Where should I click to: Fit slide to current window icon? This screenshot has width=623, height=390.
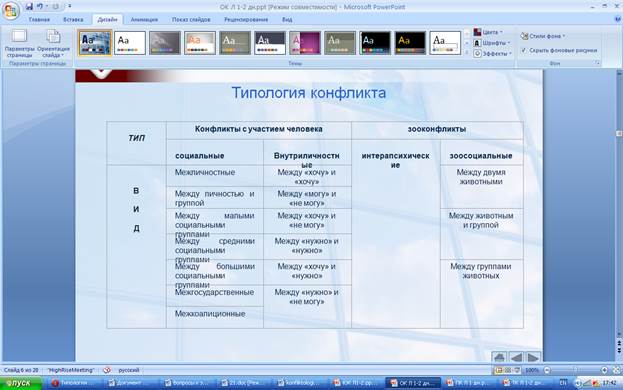(x=616, y=370)
